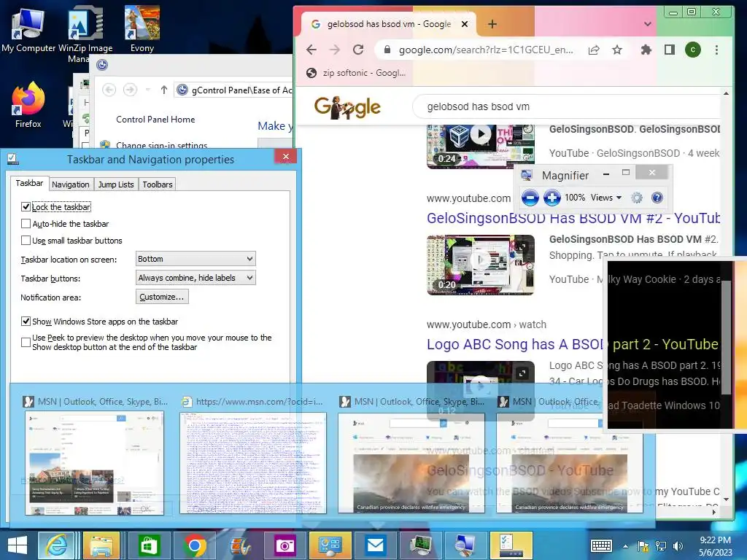Click Magnifier zoom in plus button

(551, 197)
